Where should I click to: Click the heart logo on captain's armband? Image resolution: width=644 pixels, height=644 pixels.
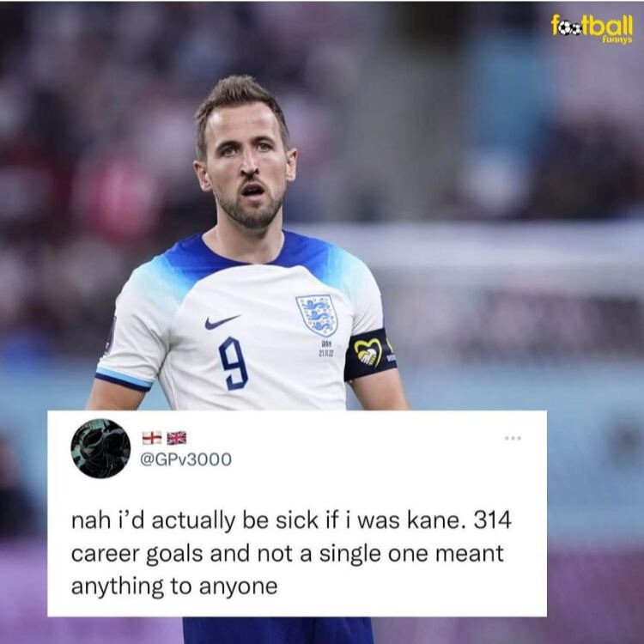(368, 353)
